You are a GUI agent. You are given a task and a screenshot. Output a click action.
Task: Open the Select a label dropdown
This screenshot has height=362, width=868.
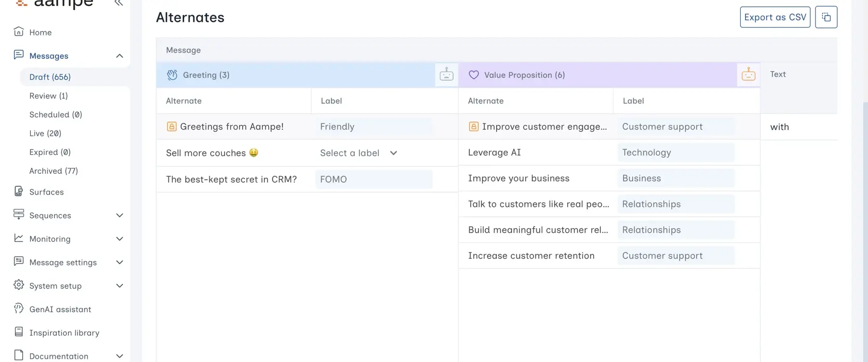click(359, 153)
